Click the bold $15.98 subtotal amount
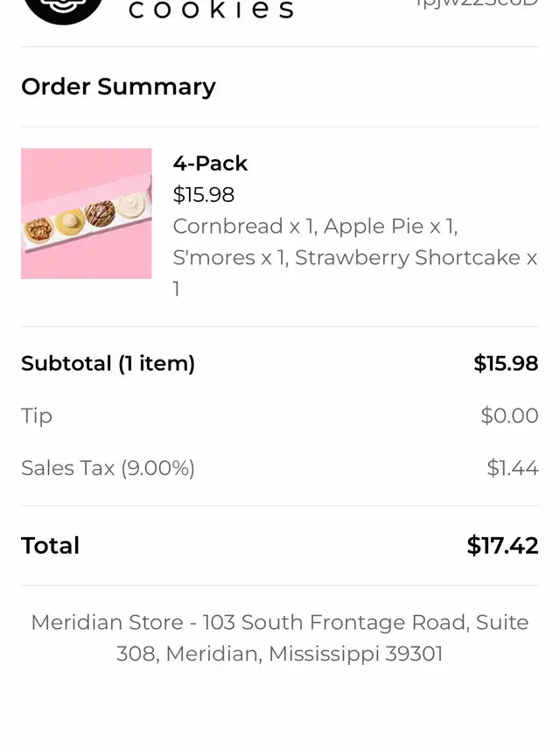 [x=506, y=364]
